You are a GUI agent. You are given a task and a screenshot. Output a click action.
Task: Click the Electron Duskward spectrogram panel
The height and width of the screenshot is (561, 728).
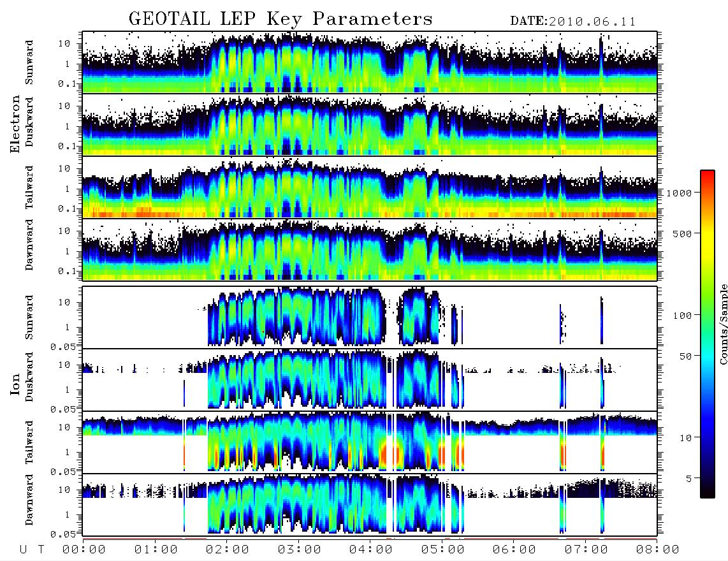(370, 124)
